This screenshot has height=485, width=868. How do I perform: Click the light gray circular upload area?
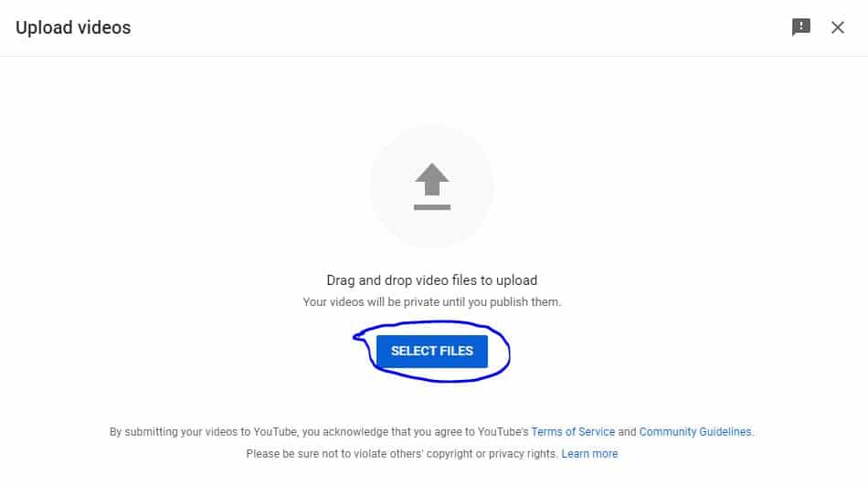point(432,186)
